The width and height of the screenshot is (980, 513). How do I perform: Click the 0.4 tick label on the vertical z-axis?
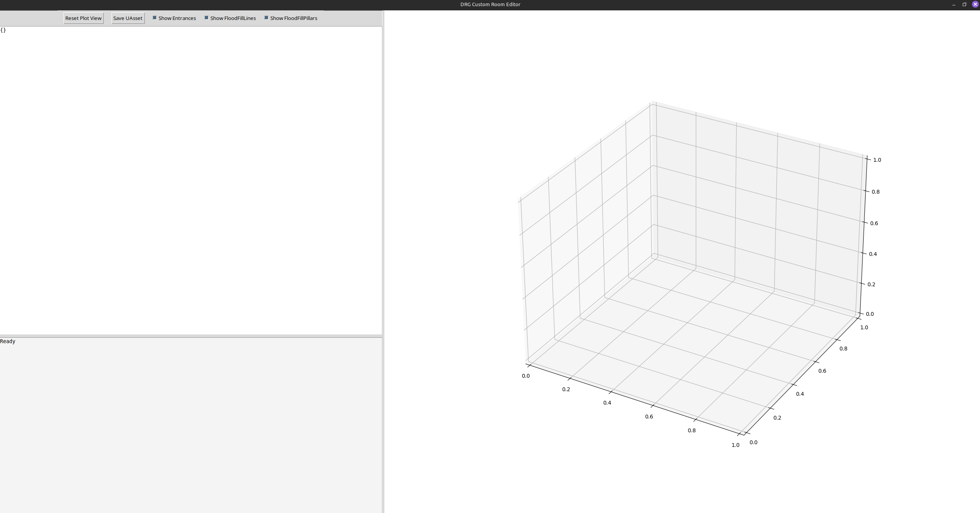pos(873,254)
